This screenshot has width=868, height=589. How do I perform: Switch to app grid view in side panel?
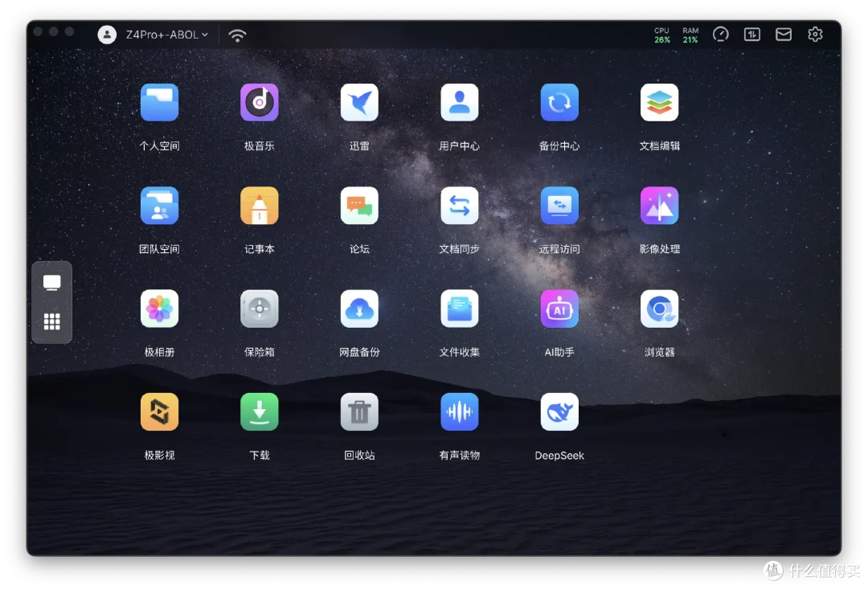coord(52,321)
